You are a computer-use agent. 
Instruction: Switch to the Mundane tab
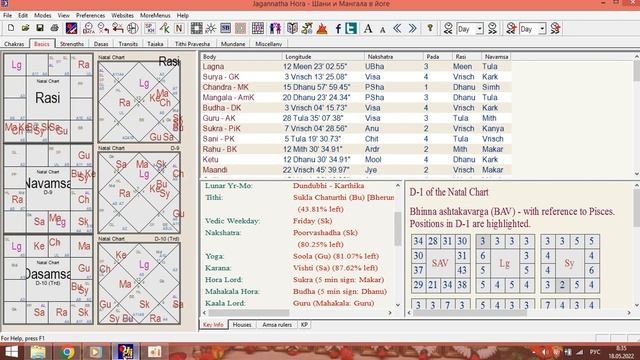click(x=233, y=44)
